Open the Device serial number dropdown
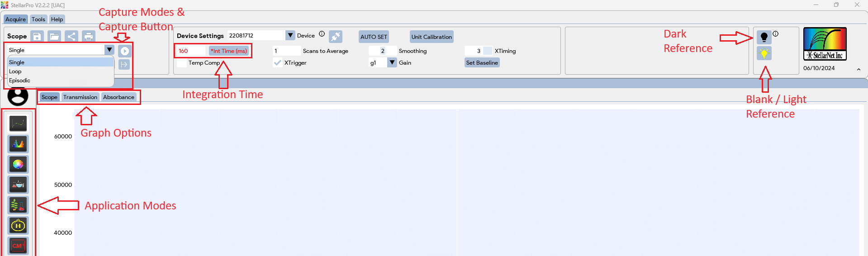The height and width of the screenshot is (256, 868). (x=290, y=35)
